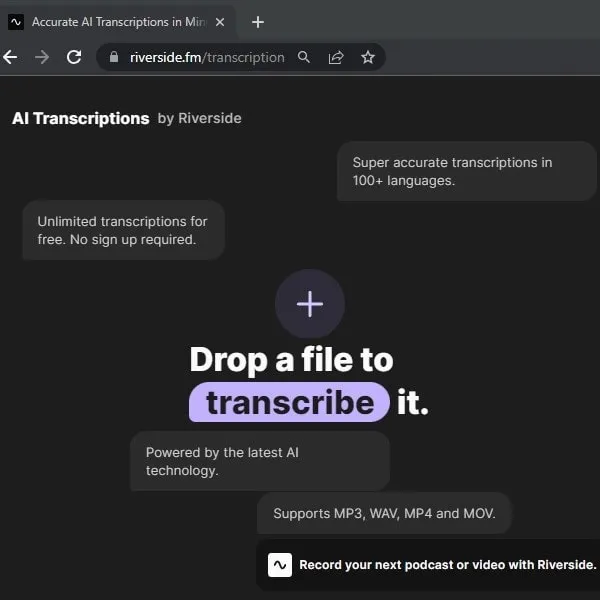The width and height of the screenshot is (600, 600).
Task: Click the zoom magnifier icon in address bar
Action: 304,57
